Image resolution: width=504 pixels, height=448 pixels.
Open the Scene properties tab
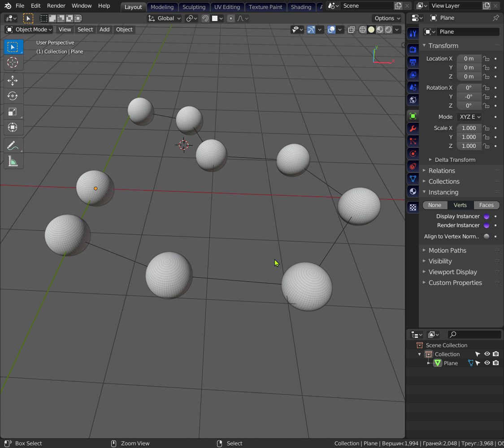(x=413, y=87)
